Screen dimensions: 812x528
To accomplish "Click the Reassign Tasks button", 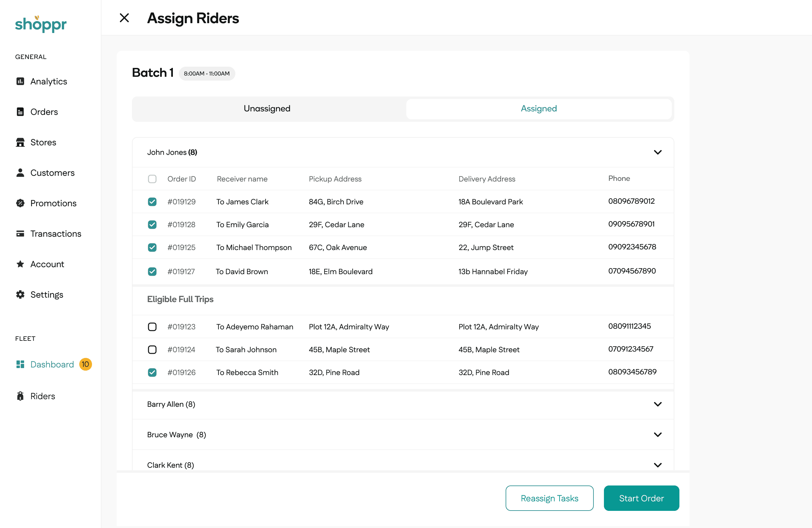I will pyautogui.click(x=549, y=498).
